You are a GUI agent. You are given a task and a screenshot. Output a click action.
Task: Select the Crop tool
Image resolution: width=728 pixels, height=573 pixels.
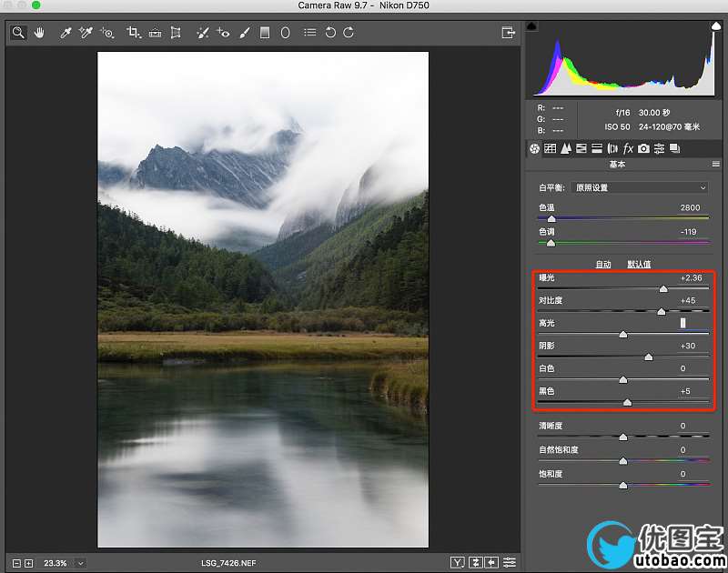pos(134,33)
